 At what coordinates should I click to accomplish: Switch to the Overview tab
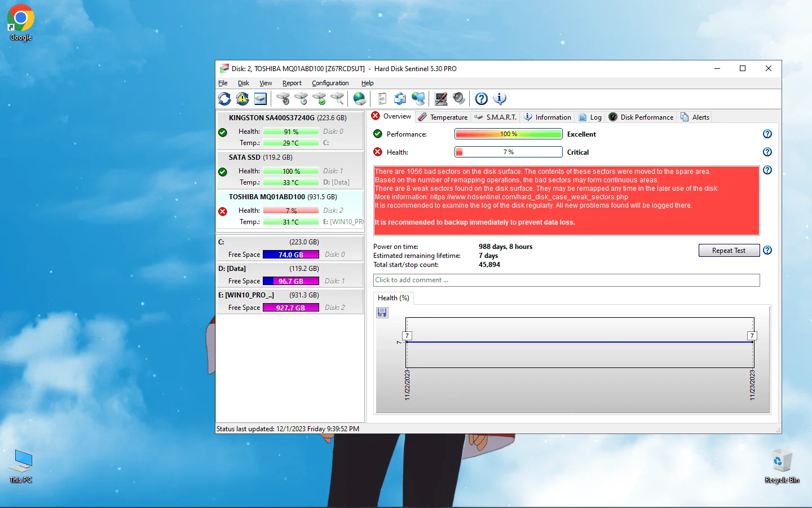click(392, 116)
